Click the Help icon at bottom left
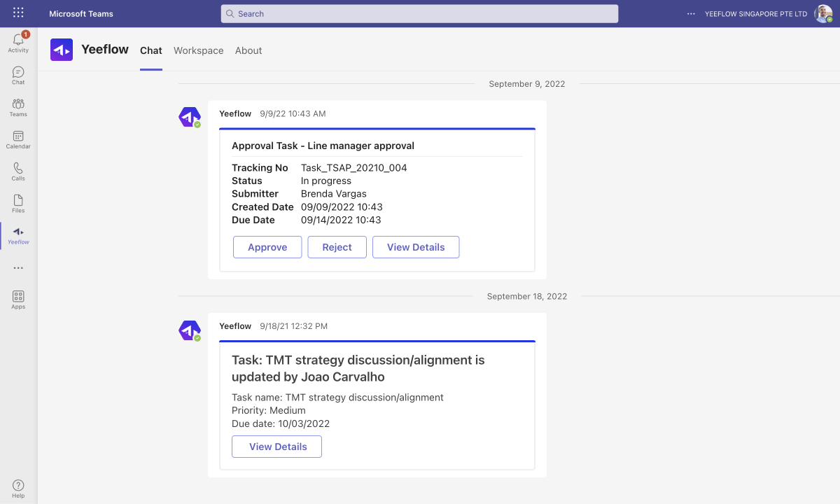 click(x=18, y=489)
